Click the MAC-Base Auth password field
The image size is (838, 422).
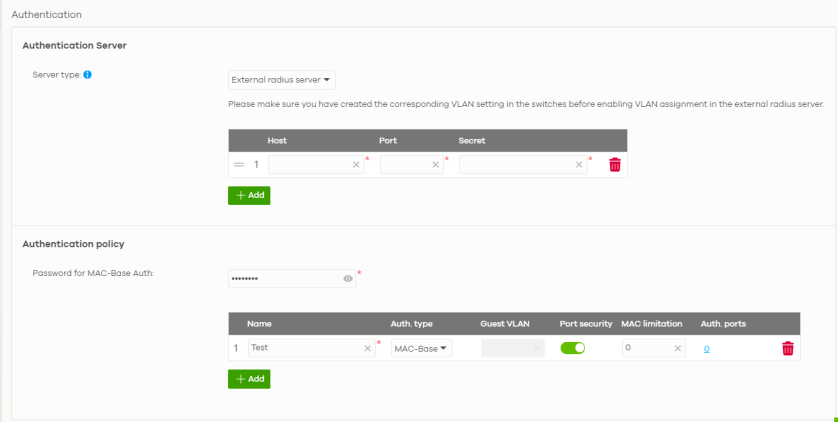[284, 279]
